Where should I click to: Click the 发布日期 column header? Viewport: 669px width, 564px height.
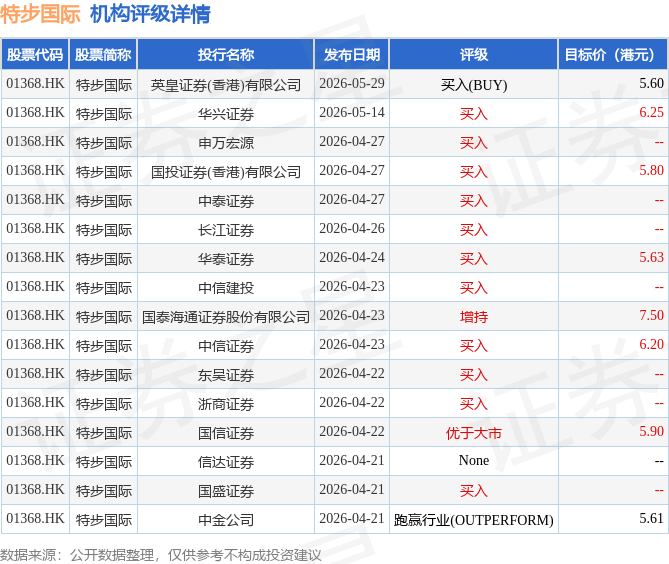click(352, 55)
